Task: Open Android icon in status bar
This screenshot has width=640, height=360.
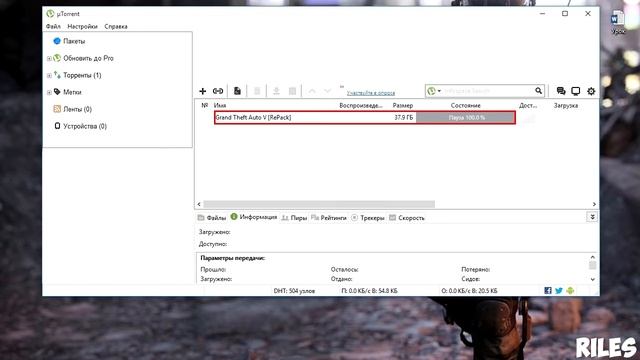Action: tap(570, 291)
